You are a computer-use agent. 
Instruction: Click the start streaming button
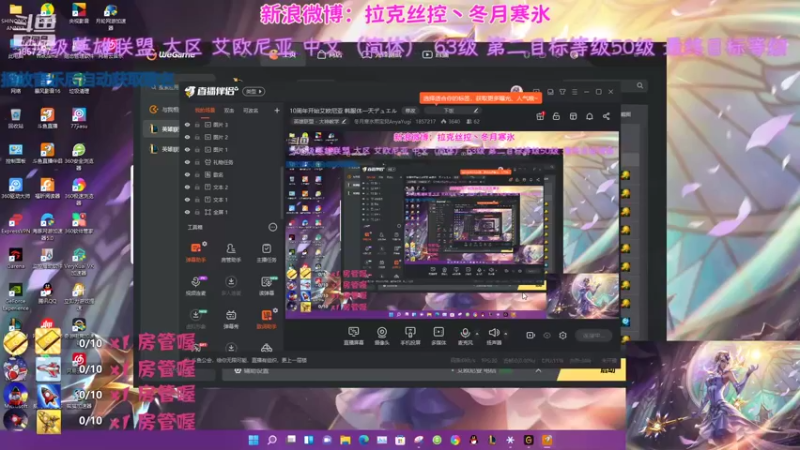(x=593, y=335)
